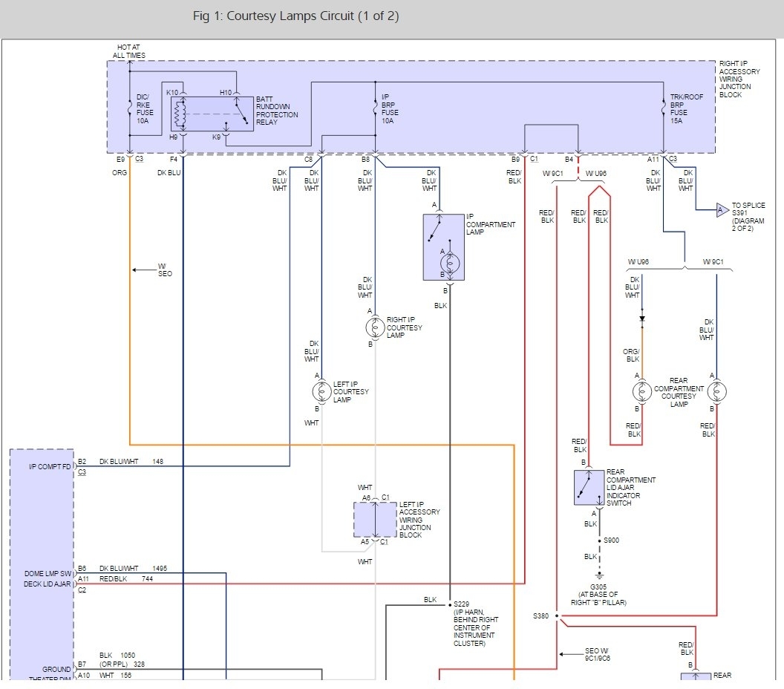Click the Batt Rundown Protection Relay symbol
The image size is (784, 689).
point(212,114)
